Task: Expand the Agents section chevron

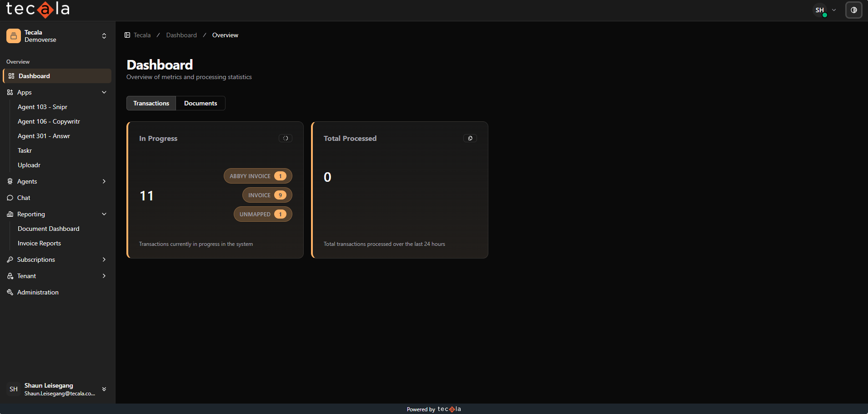Action: 104,181
